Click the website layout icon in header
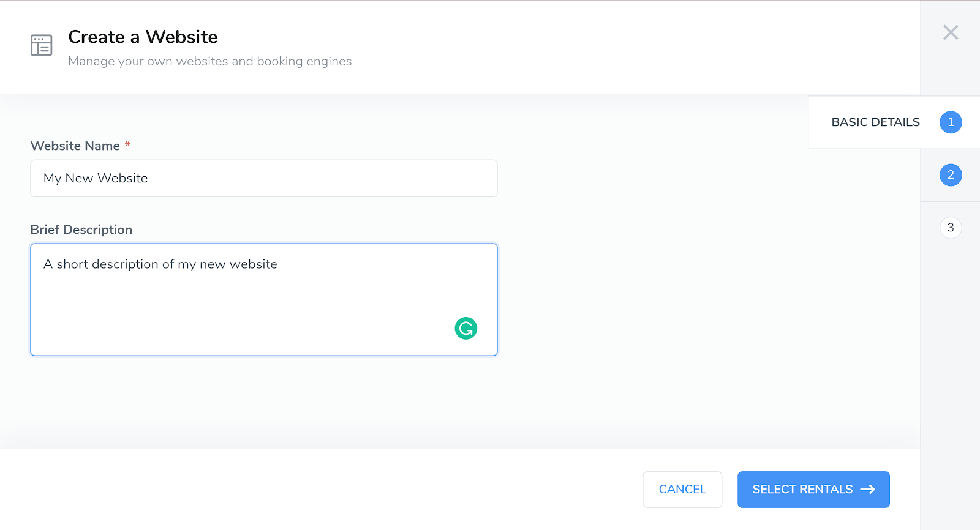 tap(42, 45)
